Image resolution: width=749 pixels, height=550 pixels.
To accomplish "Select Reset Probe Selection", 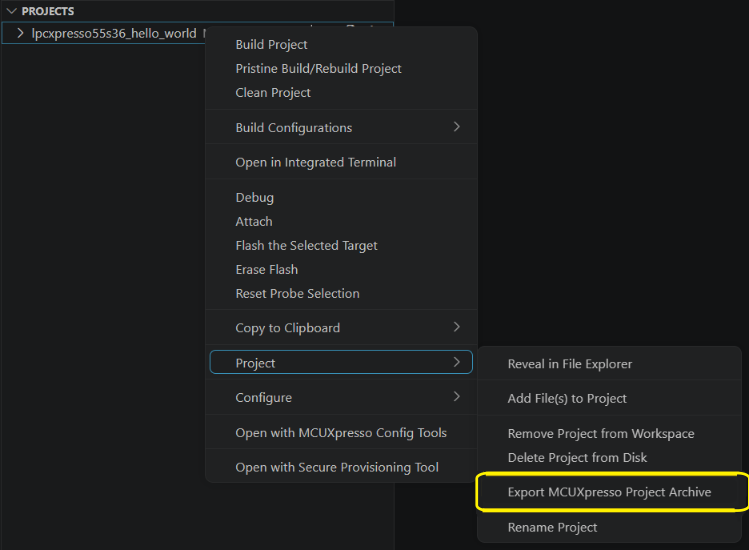I will [x=341, y=293].
